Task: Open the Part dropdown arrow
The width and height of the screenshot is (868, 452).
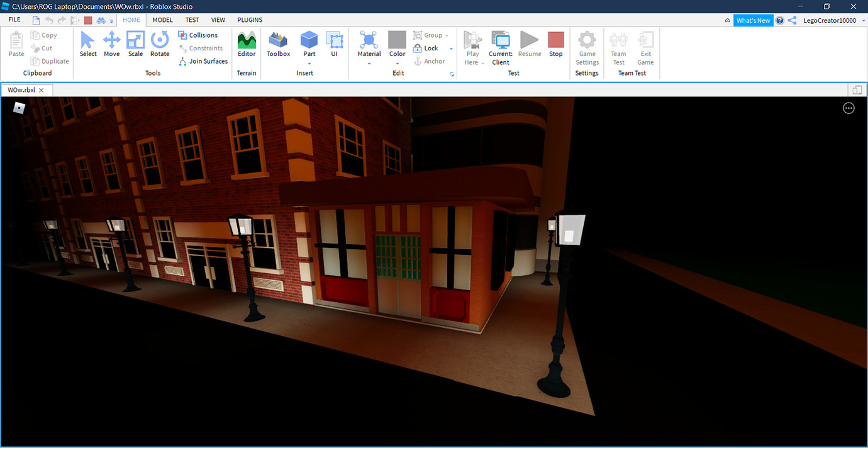Action: 309,64
